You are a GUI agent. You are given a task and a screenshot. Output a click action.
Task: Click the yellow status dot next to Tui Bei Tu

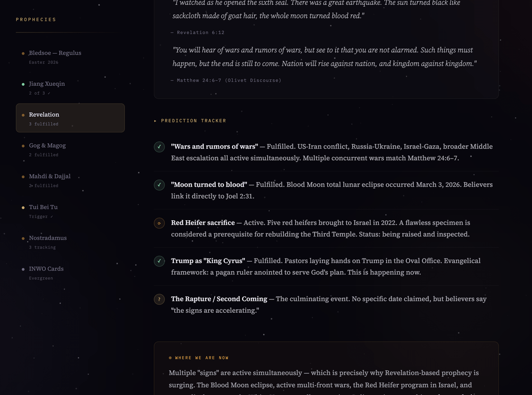(23, 207)
